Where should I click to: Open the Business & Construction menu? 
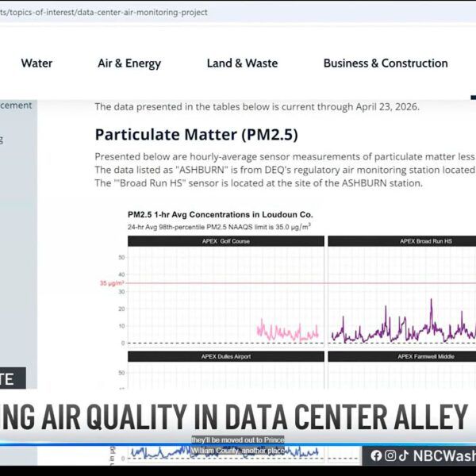click(x=386, y=63)
